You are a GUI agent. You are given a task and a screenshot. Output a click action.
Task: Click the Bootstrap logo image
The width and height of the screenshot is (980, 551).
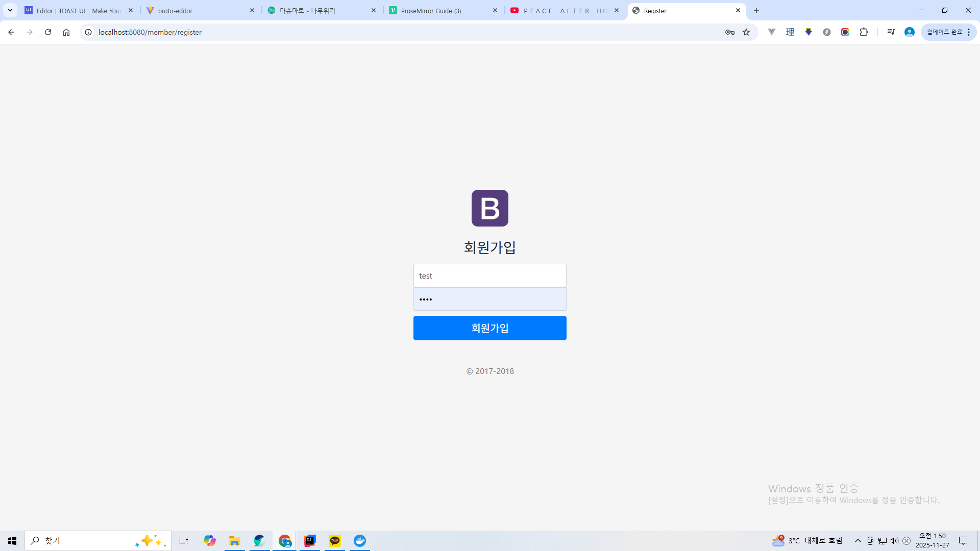click(489, 208)
